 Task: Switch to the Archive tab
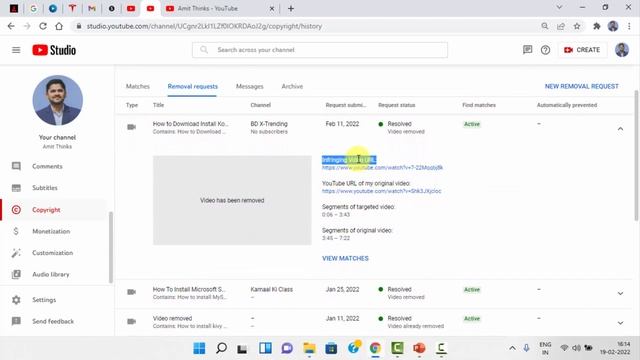point(292,87)
